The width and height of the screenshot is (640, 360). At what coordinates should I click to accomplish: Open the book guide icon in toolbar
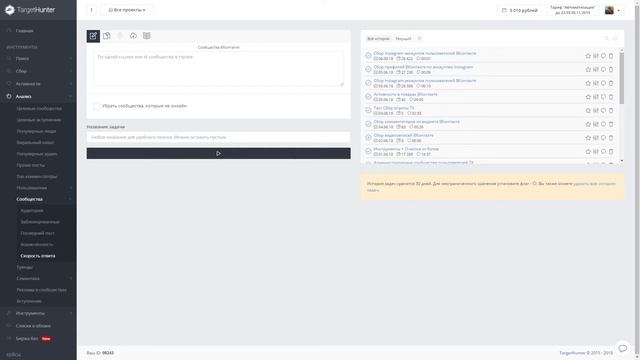click(x=147, y=36)
